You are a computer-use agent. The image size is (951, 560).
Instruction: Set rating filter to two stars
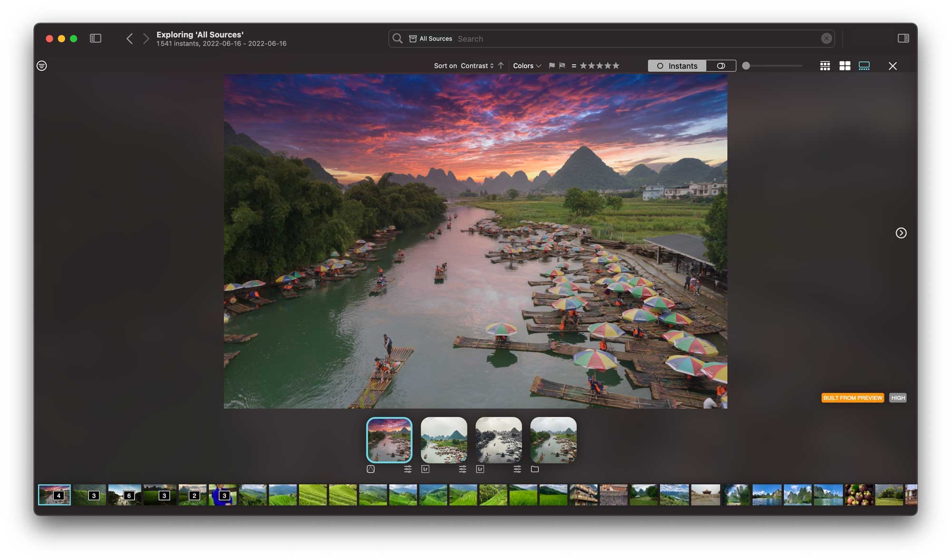[x=592, y=66]
